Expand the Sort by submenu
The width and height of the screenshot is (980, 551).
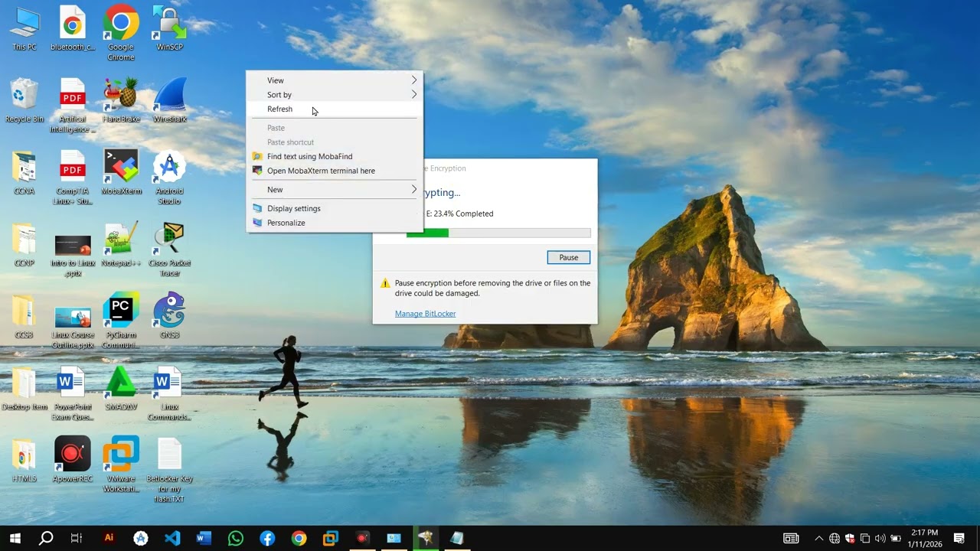point(335,95)
